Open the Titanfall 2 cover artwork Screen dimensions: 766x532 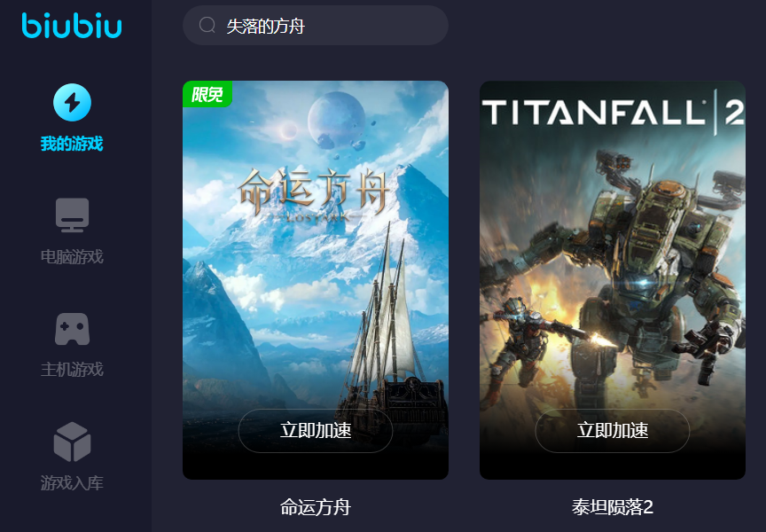[x=613, y=280]
